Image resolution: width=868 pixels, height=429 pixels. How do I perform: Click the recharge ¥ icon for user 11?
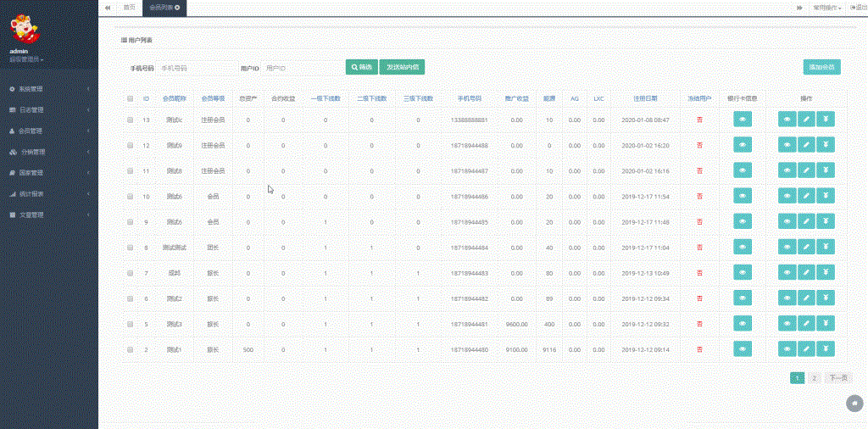[x=825, y=171]
